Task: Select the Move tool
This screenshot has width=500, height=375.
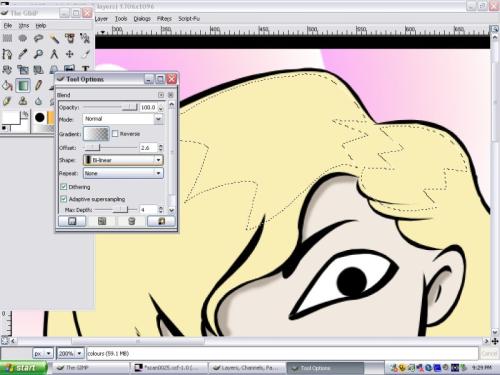Action: (70, 54)
